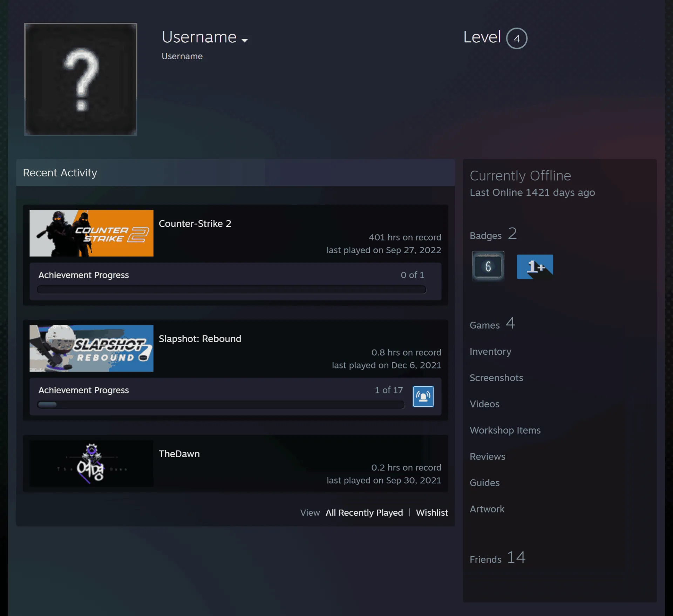Click the '401 hrs on record' text
The image size is (673, 616).
(x=405, y=237)
